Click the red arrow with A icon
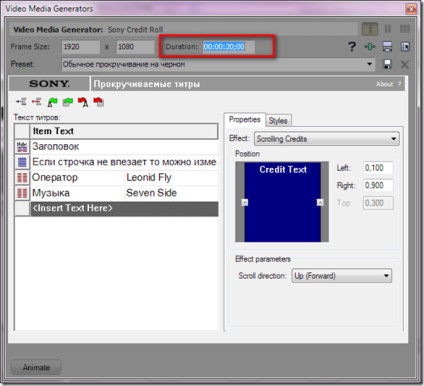The image size is (424, 386). pyautogui.click(x=83, y=102)
